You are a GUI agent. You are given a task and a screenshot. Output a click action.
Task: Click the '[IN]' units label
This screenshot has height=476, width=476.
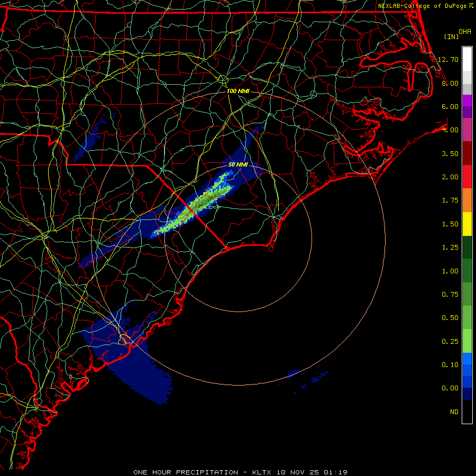[451, 36]
